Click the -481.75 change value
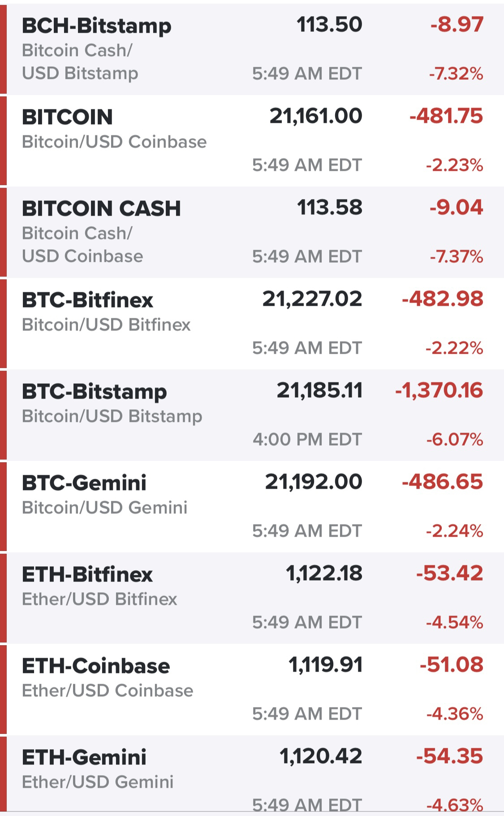504x816 pixels. click(446, 116)
